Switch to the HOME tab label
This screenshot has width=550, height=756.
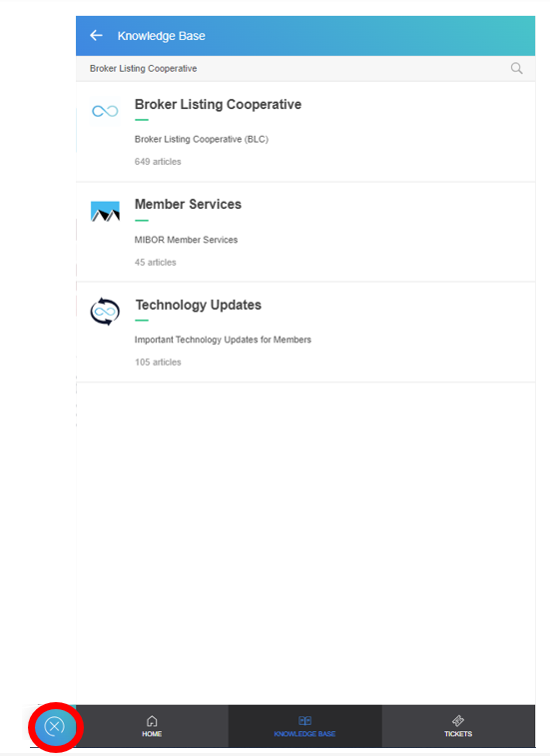coord(152,734)
